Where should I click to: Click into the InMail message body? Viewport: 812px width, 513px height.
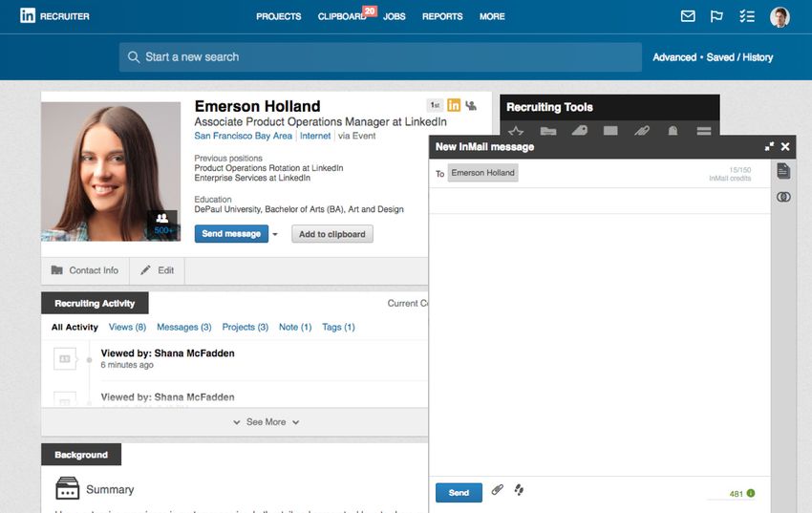point(600,344)
